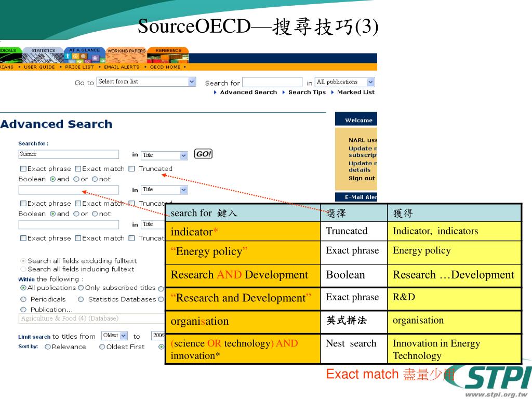Click 'Innovation in Energy Technology' cell
The image size is (532, 399).
(x=454, y=349)
